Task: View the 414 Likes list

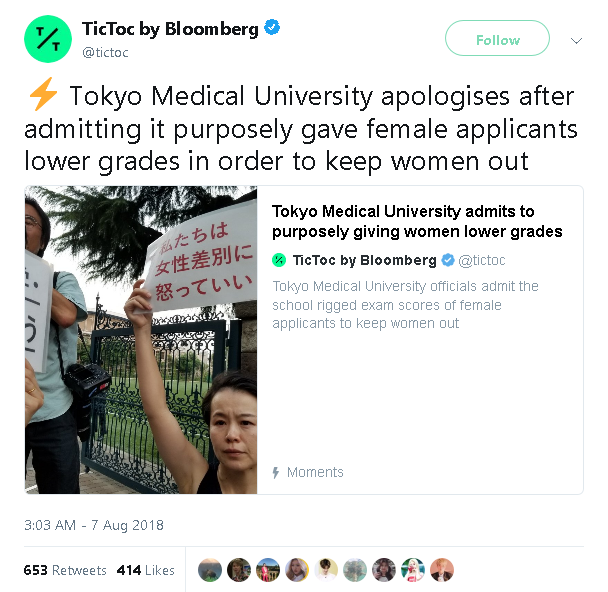Action: [x=145, y=570]
